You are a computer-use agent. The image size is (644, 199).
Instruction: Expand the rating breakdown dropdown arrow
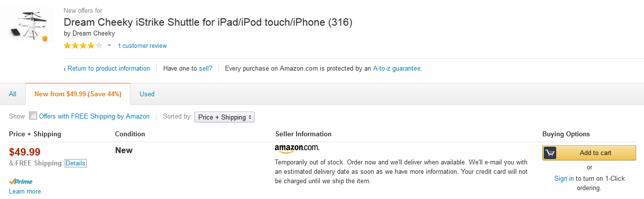[110, 46]
